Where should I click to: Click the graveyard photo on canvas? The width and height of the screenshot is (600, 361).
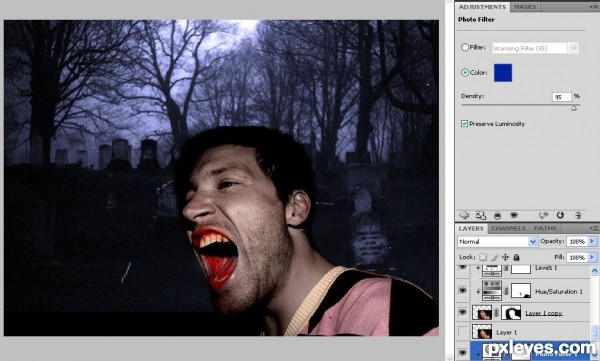221,178
